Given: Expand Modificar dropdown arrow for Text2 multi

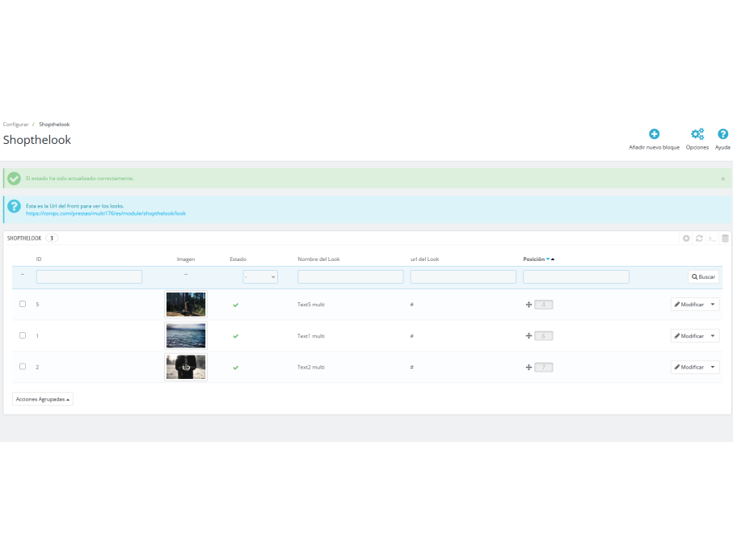Looking at the screenshot, I should [713, 367].
